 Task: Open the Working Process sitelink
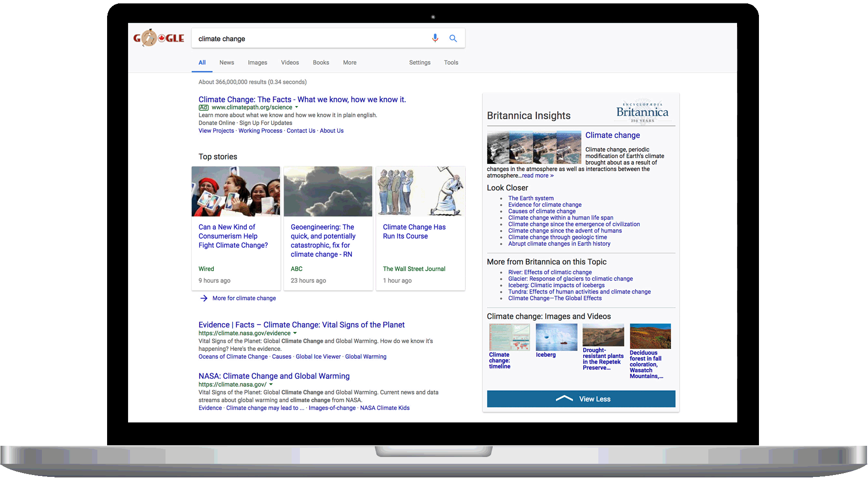pyautogui.click(x=260, y=131)
